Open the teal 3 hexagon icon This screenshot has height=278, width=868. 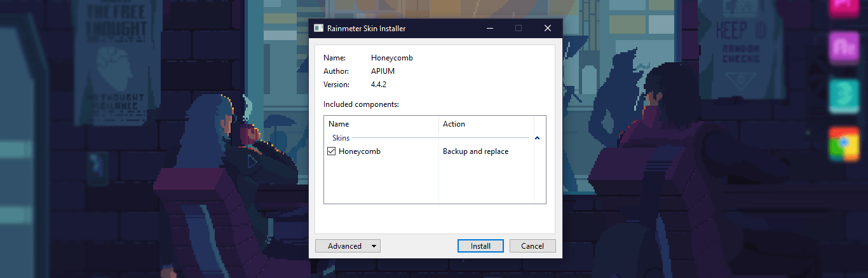click(844, 95)
